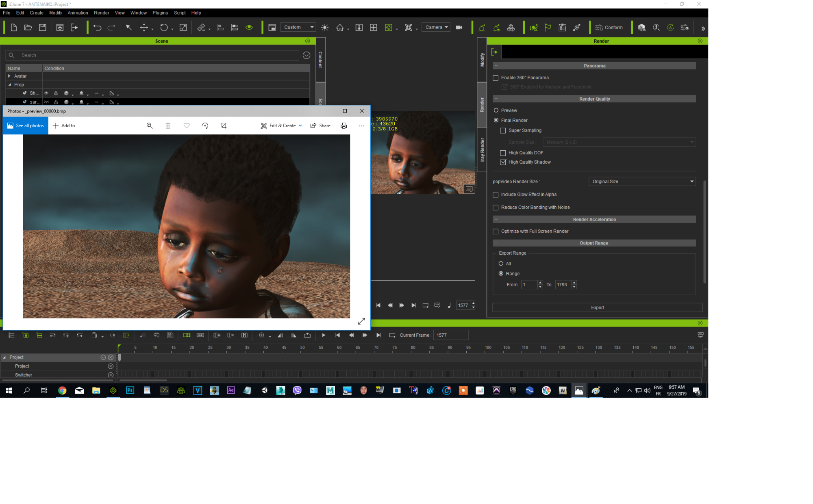Image resolution: width=813 pixels, height=504 pixels.
Task: Click Add to in Photos window
Action: (64, 126)
